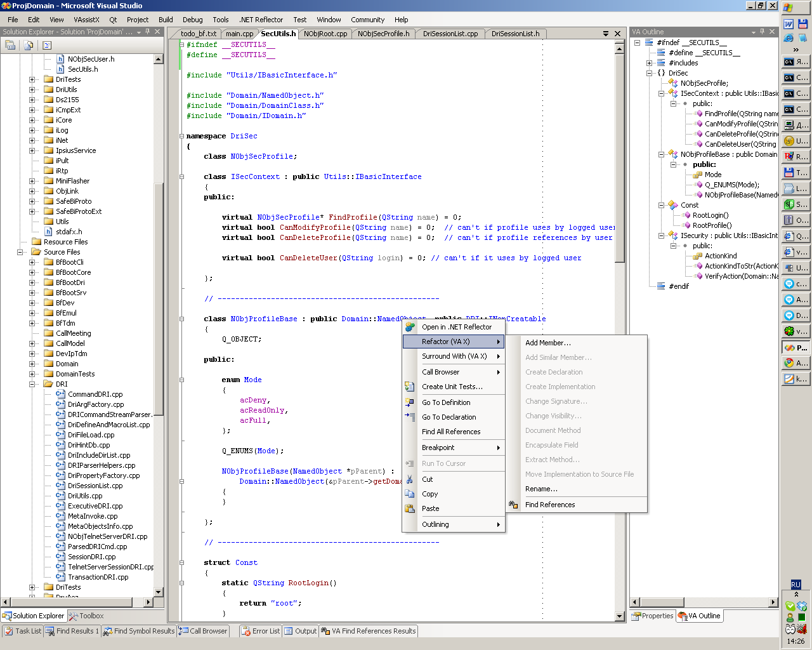Viewport: 812px width, 650px height.
Task: Select Mode enum node in VA Outline
Action: (713, 175)
